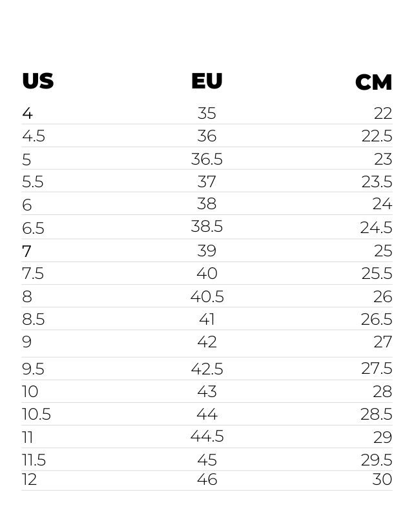Click EU size 40.5 cell
This screenshot has width=414, height=532.
pos(207,296)
